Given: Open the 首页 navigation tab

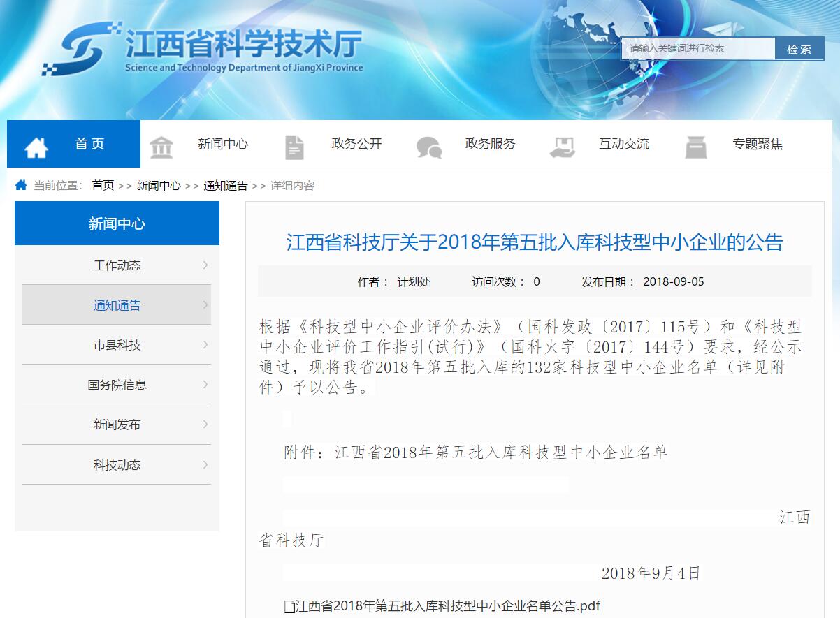Looking at the screenshot, I should click(73, 144).
